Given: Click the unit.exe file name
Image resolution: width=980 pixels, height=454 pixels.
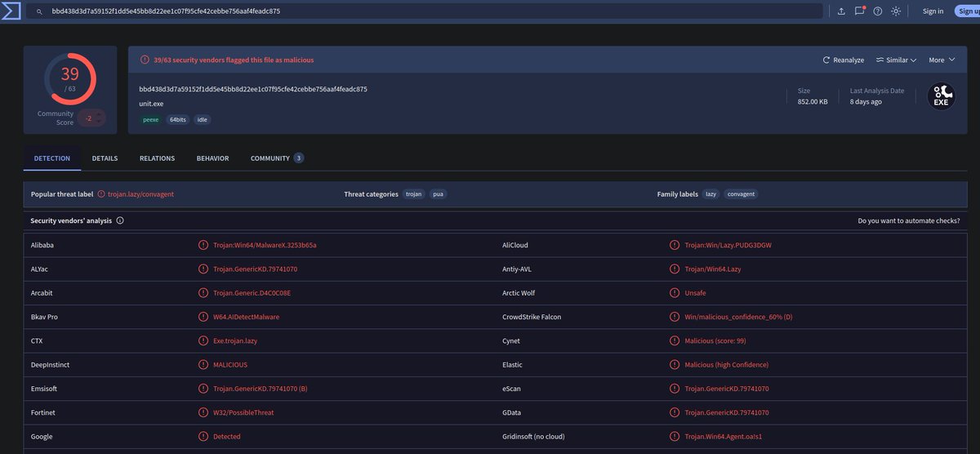Looking at the screenshot, I should [153, 104].
